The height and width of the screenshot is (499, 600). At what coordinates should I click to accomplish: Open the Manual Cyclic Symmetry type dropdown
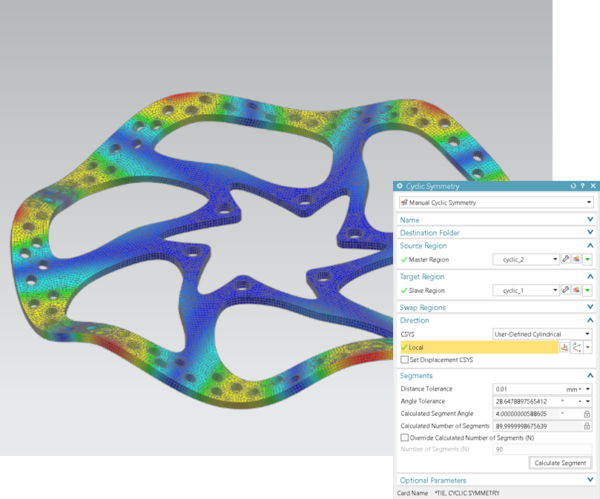coord(589,203)
